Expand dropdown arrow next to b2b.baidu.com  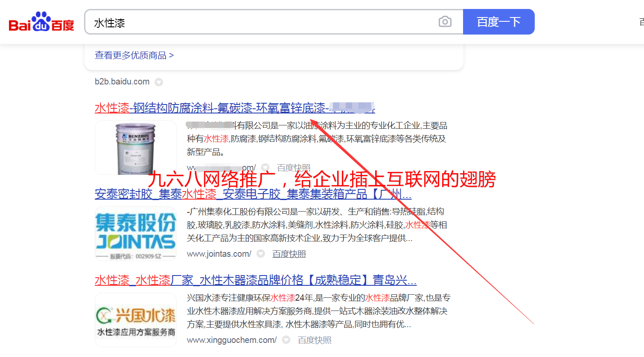coord(159,82)
